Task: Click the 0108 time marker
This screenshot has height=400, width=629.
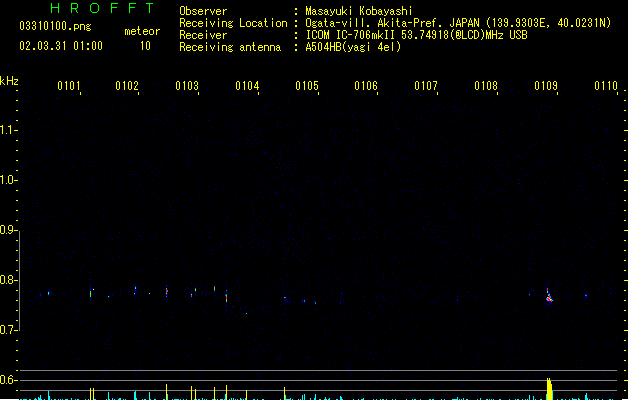Action: pyautogui.click(x=486, y=86)
